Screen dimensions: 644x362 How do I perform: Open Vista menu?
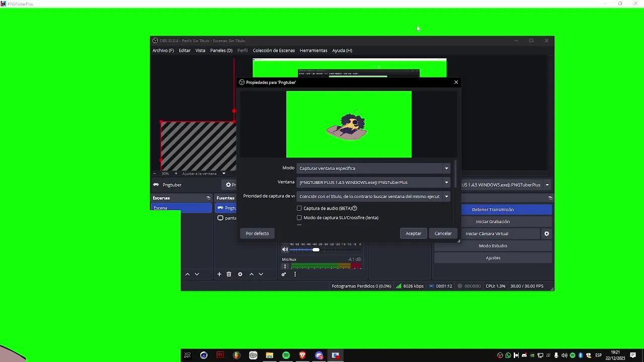pyautogui.click(x=200, y=50)
